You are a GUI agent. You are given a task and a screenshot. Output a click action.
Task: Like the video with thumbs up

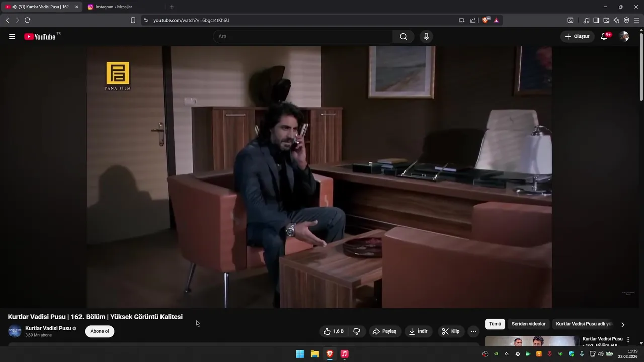(333, 331)
